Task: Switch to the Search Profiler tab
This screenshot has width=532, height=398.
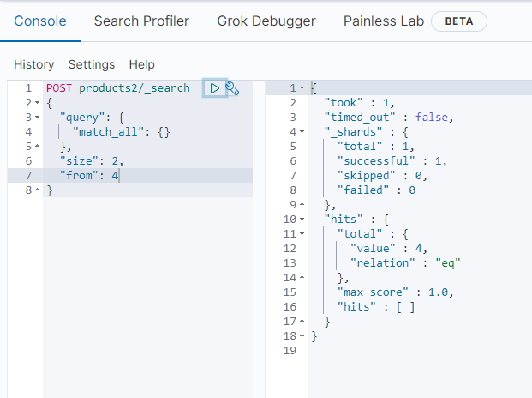Action: pos(141,21)
